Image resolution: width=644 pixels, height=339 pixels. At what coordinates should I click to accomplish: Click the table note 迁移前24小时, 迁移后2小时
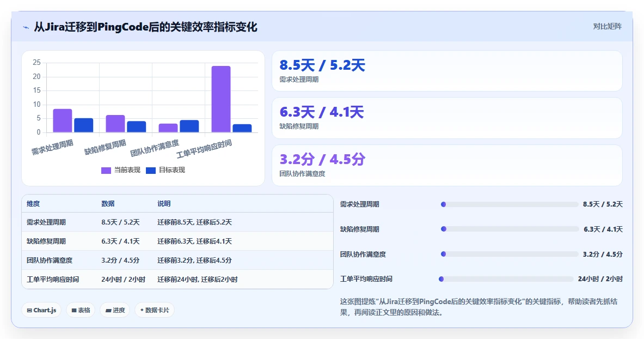point(198,280)
